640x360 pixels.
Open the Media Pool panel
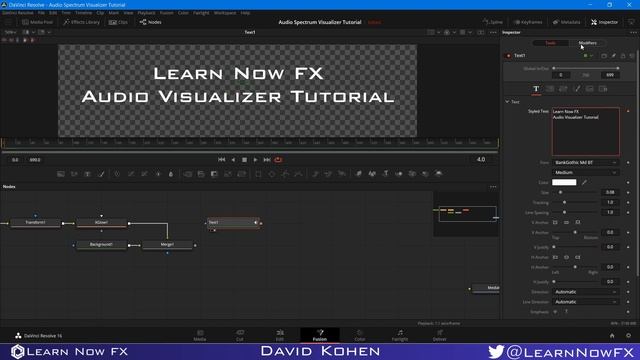(x=38, y=22)
